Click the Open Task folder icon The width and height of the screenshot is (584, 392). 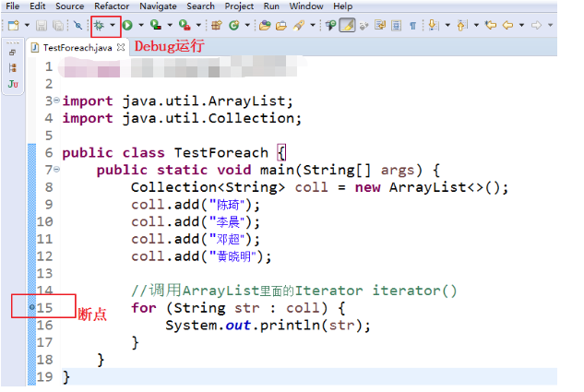tap(281, 25)
